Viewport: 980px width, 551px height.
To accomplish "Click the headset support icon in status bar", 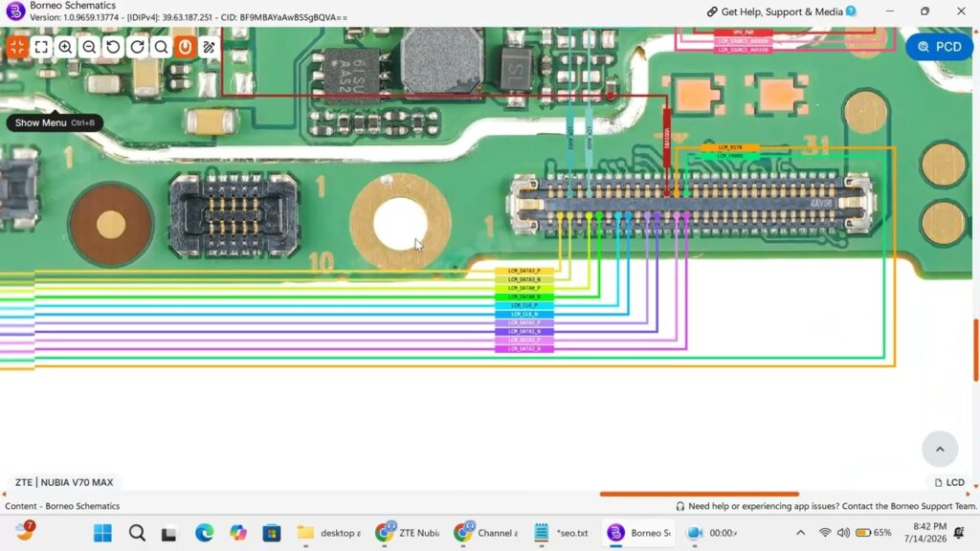I will tap(680, 506).
